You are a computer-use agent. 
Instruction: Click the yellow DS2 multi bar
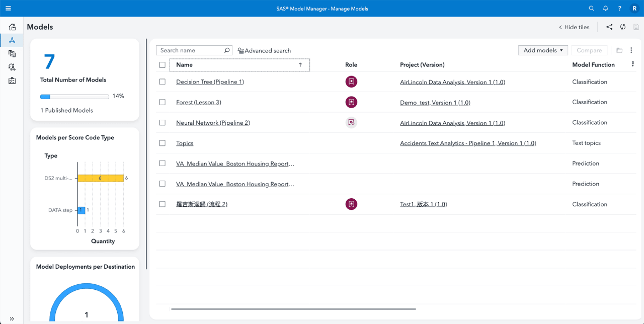101,178
